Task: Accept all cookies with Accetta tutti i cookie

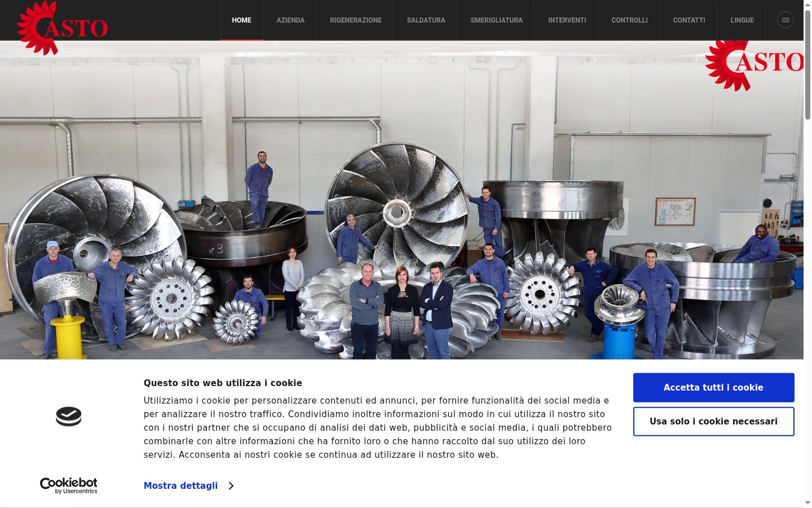Action: 713,387
